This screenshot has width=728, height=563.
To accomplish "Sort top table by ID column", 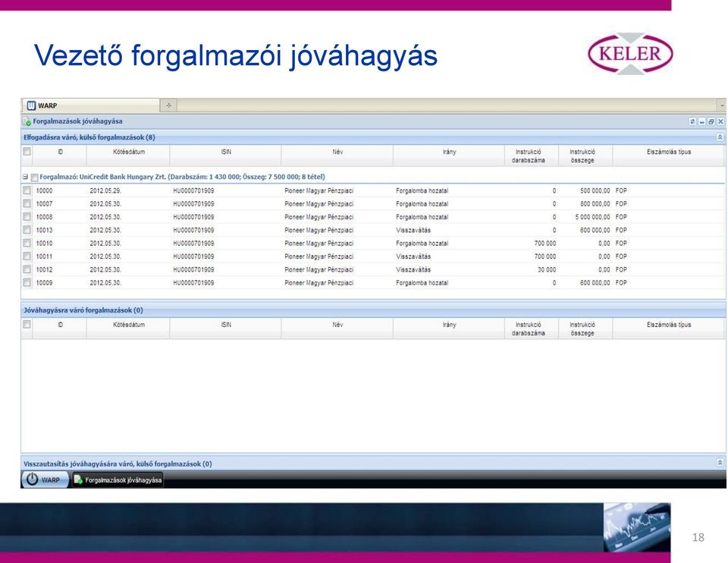I will (60, 156).
